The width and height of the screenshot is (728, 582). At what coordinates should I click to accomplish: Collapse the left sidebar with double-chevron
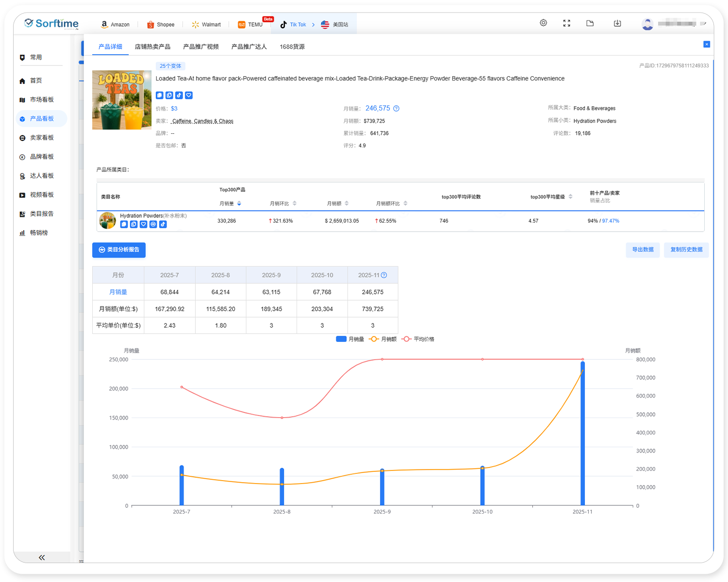coord(42,557)
